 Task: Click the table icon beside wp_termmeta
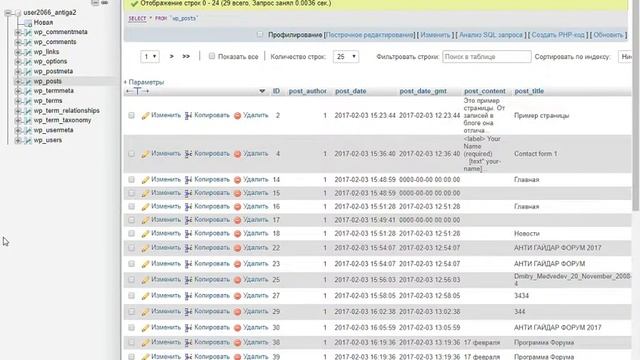tap(28, 91)
